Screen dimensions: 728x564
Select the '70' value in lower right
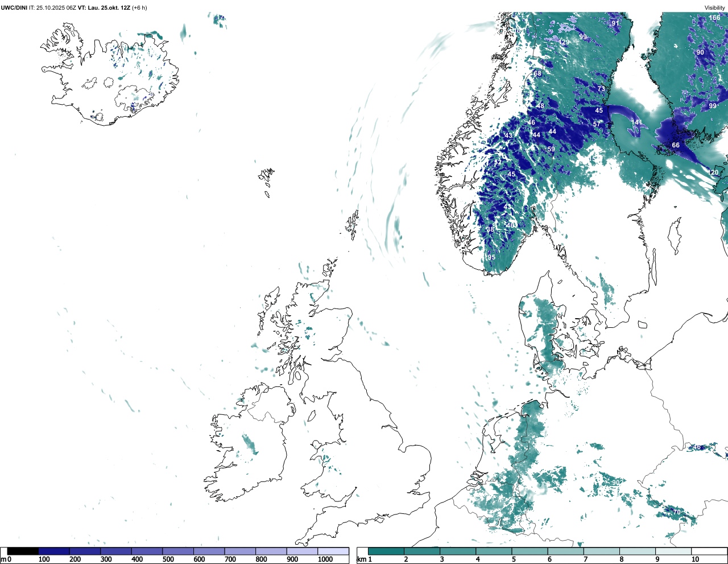click(677, 512)
